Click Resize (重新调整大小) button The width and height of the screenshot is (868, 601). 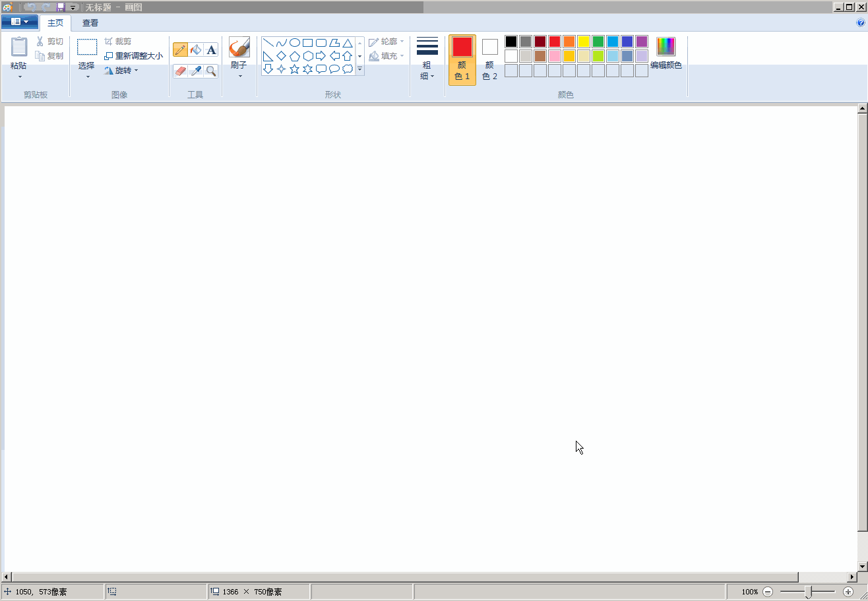pos(133,56)
